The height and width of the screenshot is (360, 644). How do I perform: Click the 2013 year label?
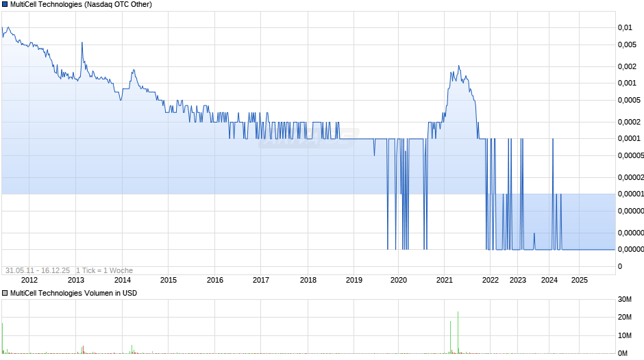click(x=75, y=280)
